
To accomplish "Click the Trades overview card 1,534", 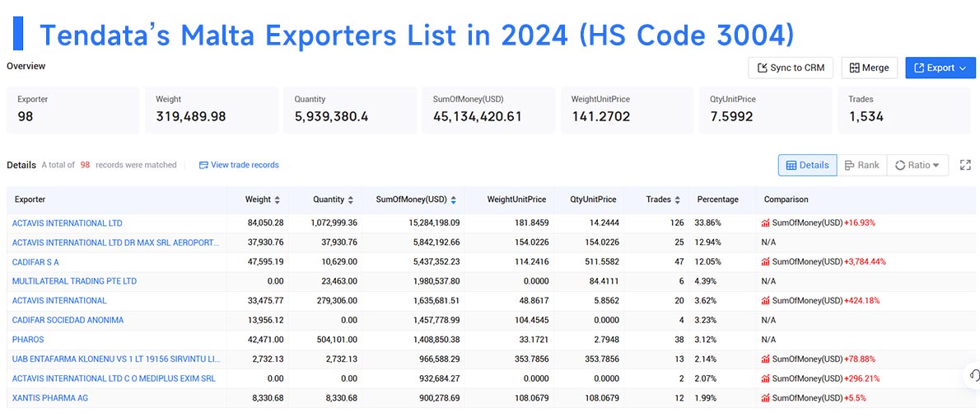I will pyautogui.click(x=903, y=110).
